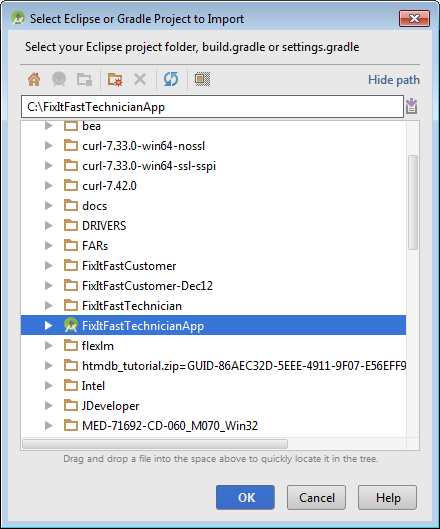Viewport: 440px width, 529px height.
Task: Toggle Show Hidden Files and Directories icon
Action: click(202, 79)
